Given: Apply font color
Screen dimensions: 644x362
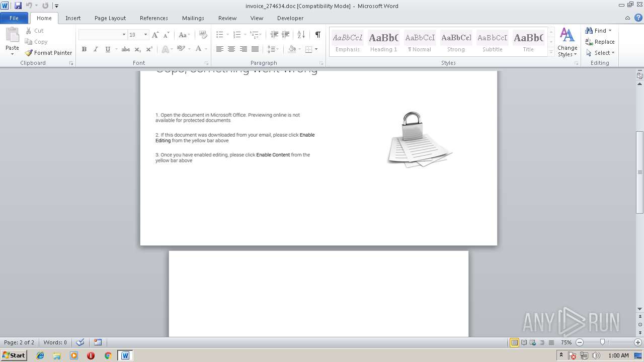Looking at the screenshot, I should [198, 49].
